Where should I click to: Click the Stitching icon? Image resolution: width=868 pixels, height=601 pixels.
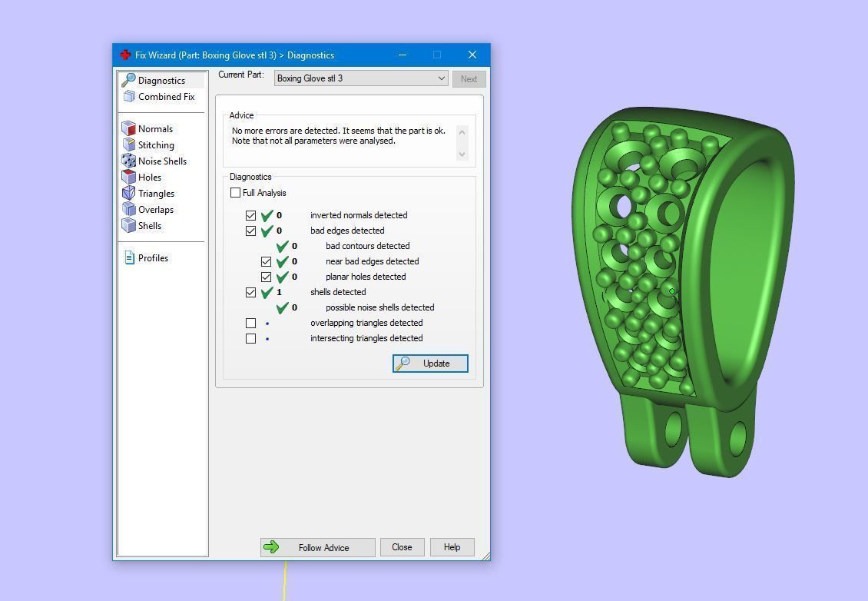tap(128, 144)
